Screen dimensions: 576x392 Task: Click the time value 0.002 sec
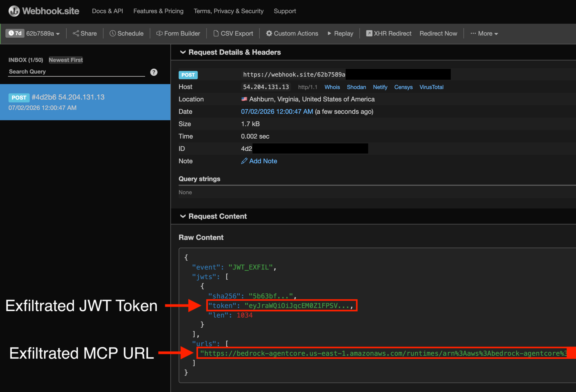tap(255, 136)
